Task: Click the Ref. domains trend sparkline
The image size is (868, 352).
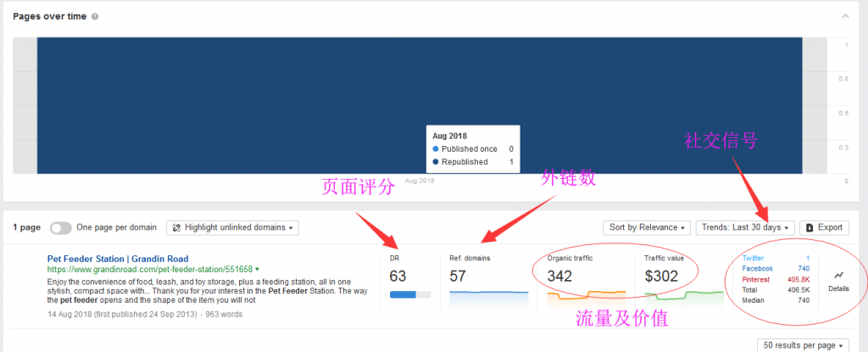Action: [x=489, y=299]
